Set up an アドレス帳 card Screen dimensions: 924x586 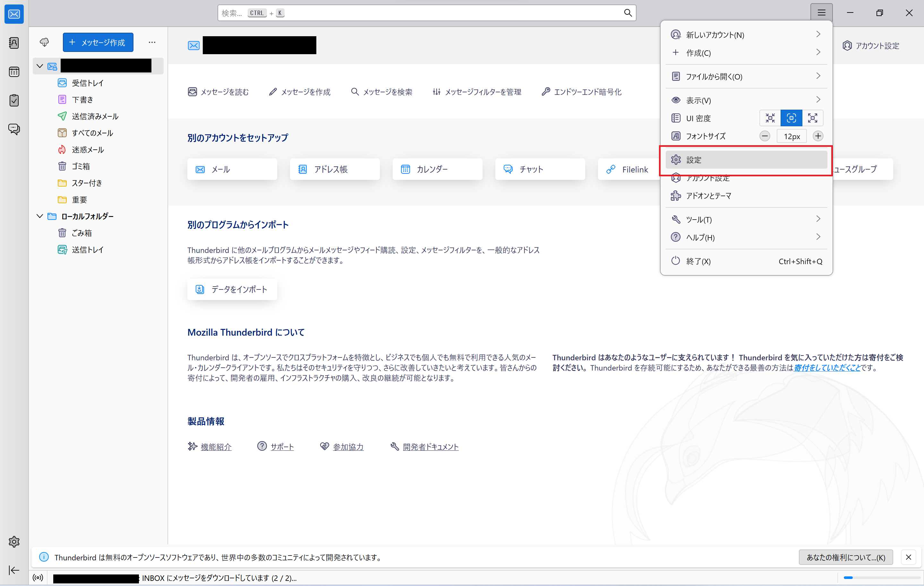(335, 169)
